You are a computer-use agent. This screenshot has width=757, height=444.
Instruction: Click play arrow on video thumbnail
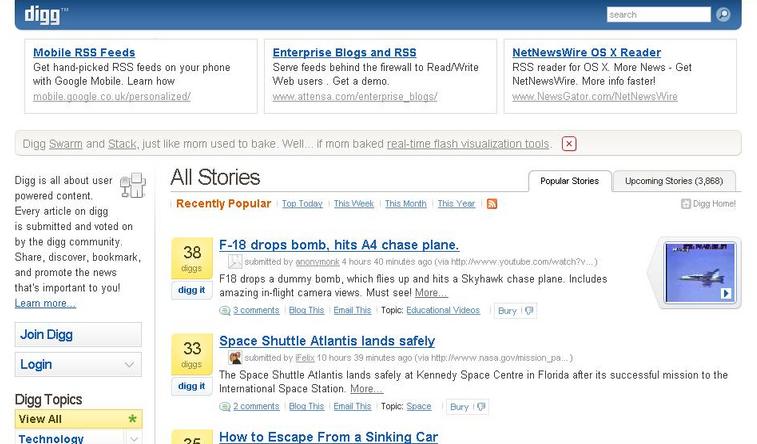coord(726,293)
